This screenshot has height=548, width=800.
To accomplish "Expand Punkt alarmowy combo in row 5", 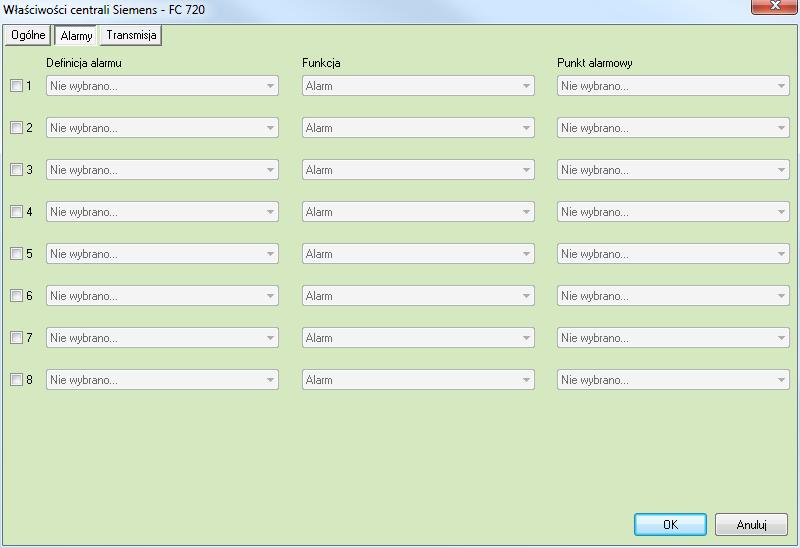I will pos(673,254).
